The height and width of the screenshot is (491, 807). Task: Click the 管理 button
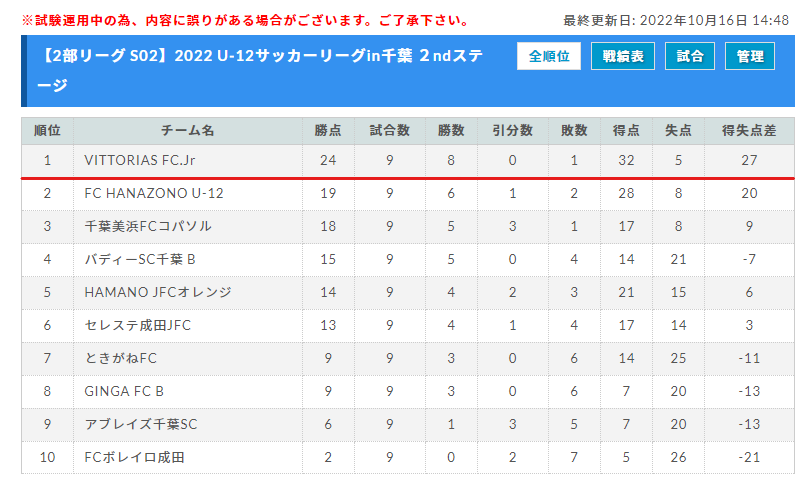750,56
